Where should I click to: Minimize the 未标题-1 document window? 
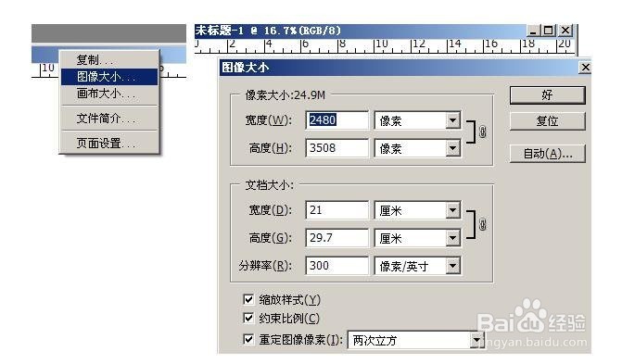tap(533, 31)
